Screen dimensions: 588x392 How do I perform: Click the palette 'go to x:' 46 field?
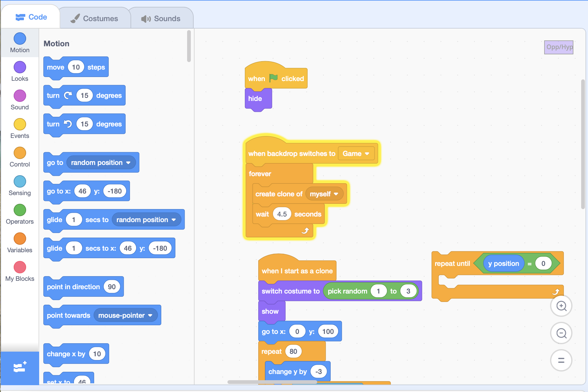tap(82, 191)
